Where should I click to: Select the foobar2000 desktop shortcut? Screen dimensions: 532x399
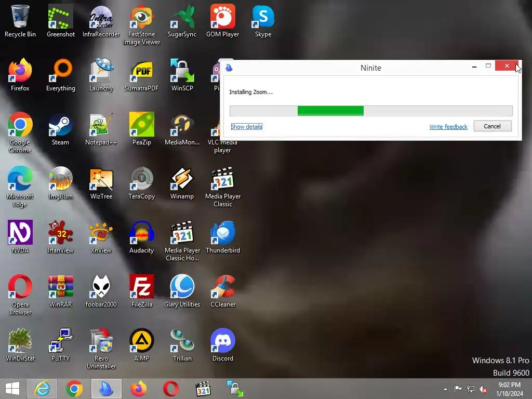coord(101,291)
